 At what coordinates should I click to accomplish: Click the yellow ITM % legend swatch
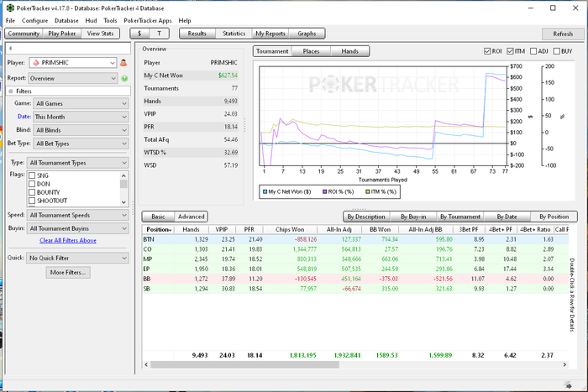[x=368, y=192]
